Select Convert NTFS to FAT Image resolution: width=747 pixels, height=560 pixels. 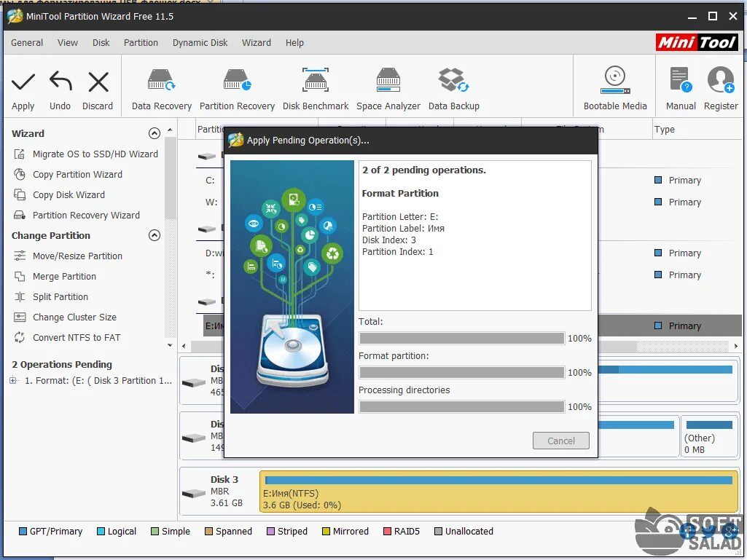[67, 338]
